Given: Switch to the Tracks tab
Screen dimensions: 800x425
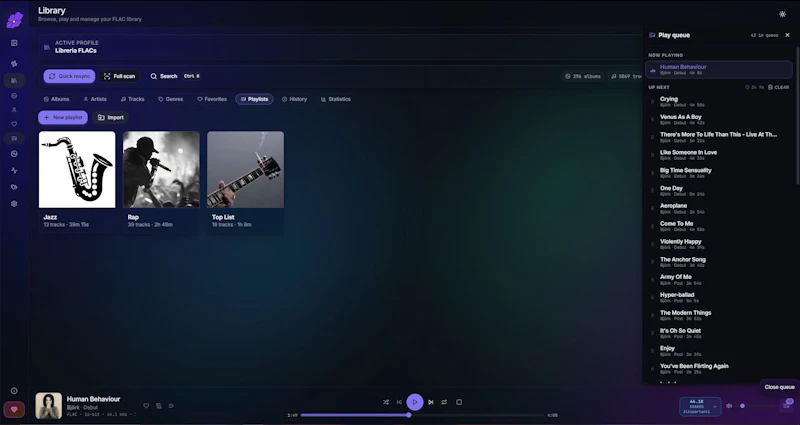Looking at the screenshot, I should (133, 99).
